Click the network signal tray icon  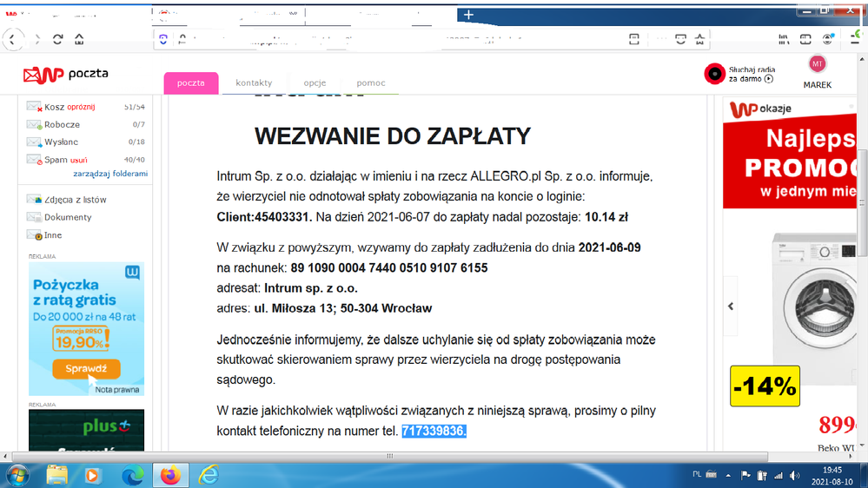point(779,475)
